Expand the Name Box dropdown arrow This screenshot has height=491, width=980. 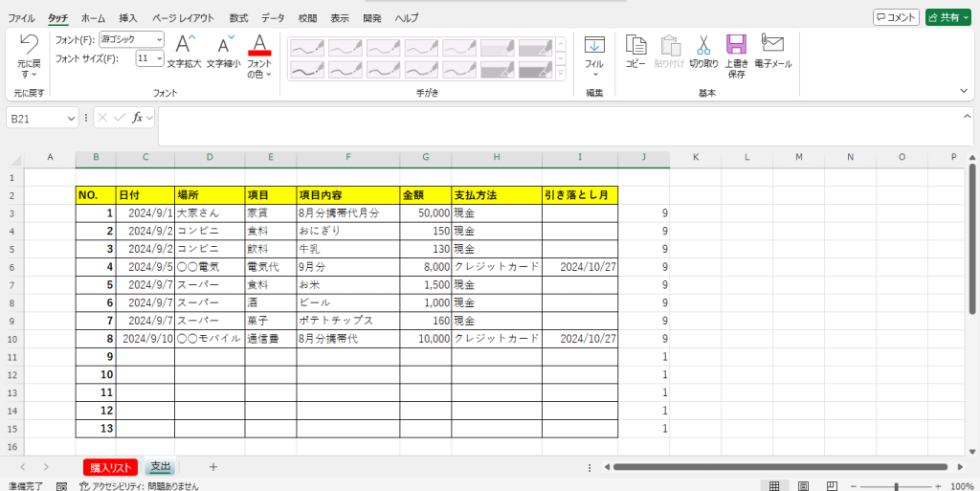71,118
